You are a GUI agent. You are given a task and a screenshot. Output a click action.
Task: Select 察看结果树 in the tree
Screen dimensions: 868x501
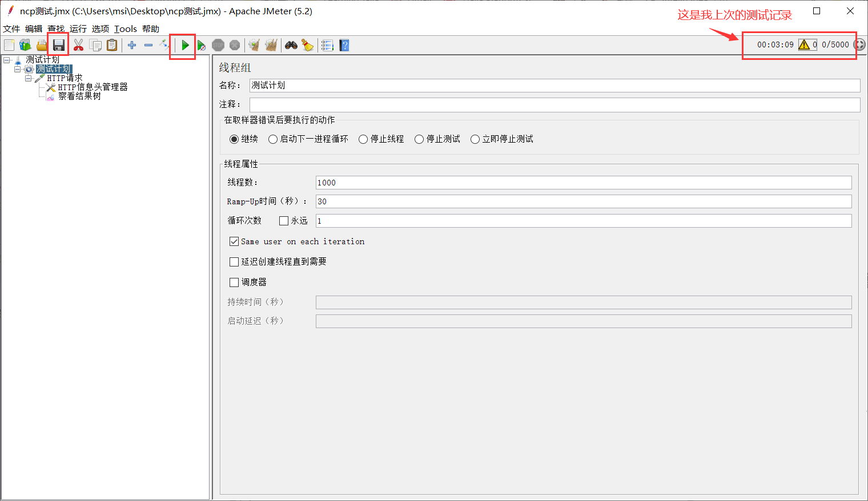tap(79, 96)
